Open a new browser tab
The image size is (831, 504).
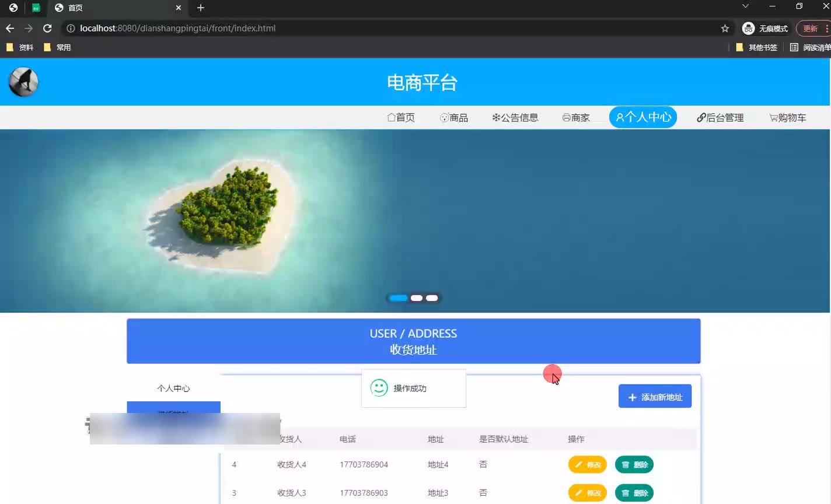tap(201, 8)
